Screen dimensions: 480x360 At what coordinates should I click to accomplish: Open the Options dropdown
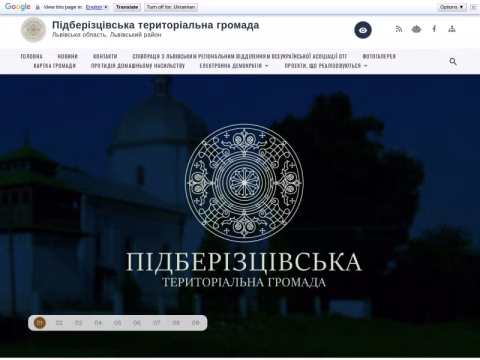pyautogui.click(x=452, y=7)
